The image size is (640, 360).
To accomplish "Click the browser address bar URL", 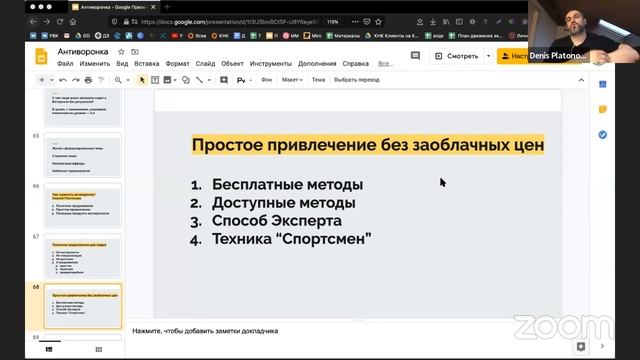I will tap(229, 22).
